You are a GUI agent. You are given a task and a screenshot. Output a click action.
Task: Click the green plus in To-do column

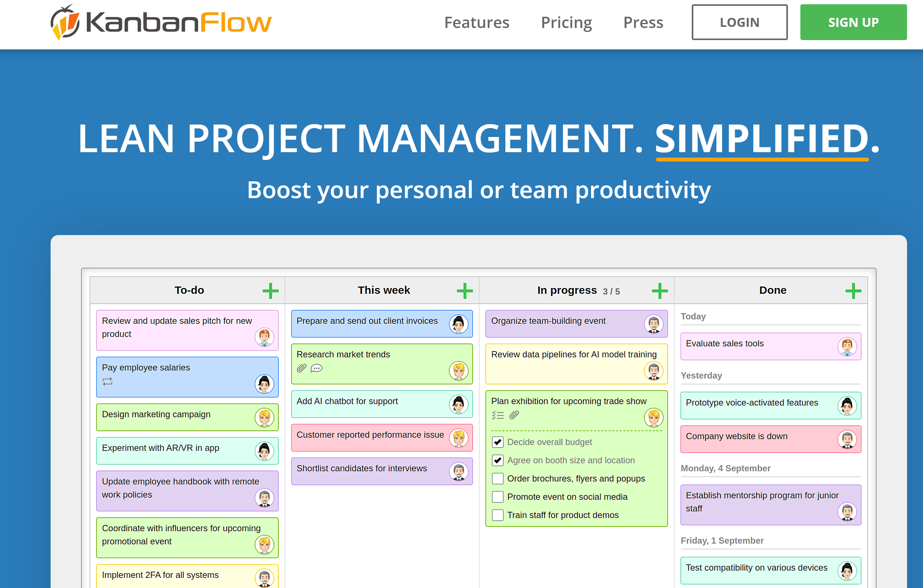pos(270,291)
